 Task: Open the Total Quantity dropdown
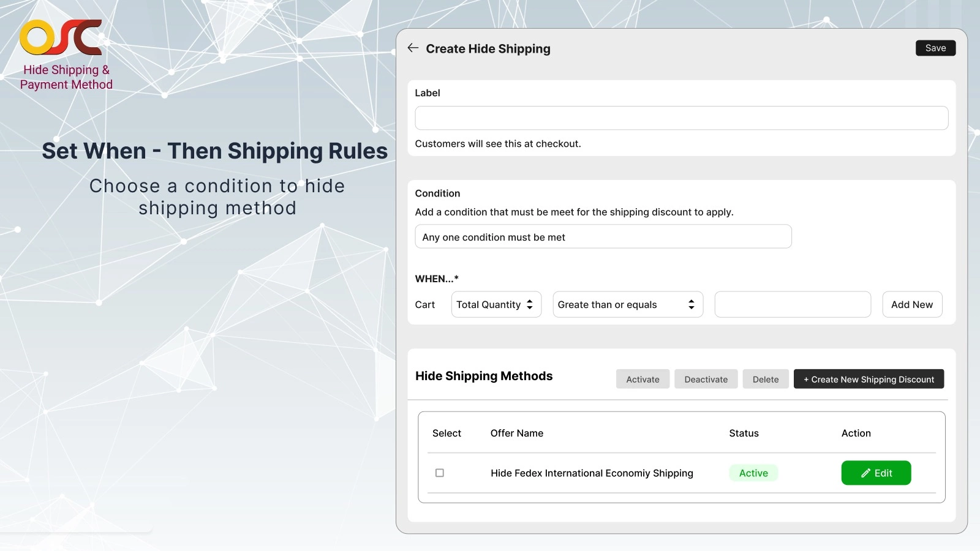496,304
